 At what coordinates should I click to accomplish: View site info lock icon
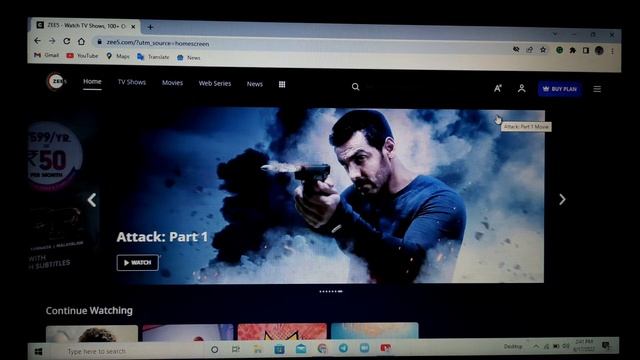click(99, 42)
